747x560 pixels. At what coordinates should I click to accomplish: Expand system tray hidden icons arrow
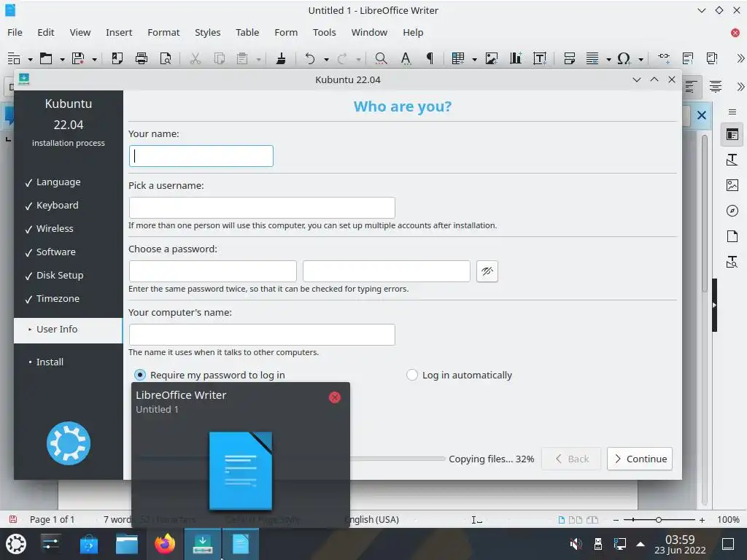tap(640, 544)
